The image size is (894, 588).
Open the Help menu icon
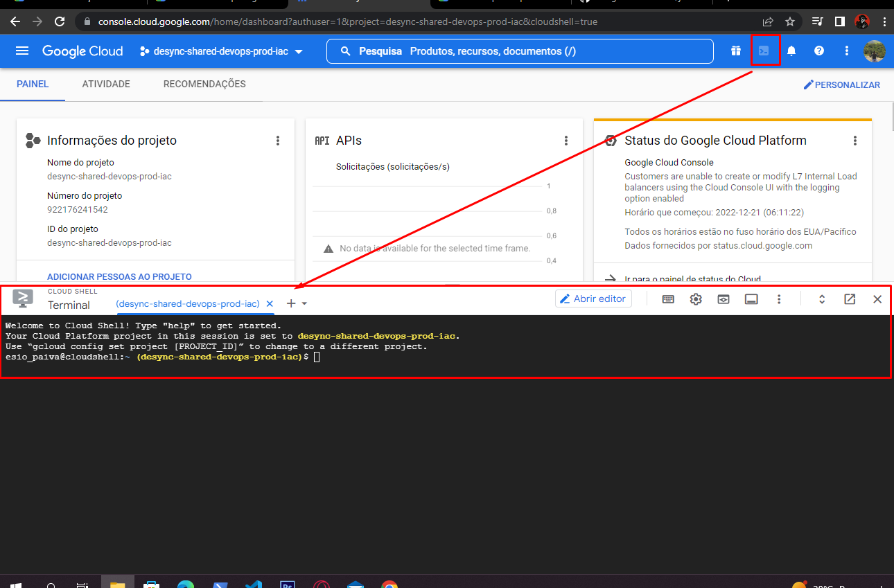tap(819, 51)
